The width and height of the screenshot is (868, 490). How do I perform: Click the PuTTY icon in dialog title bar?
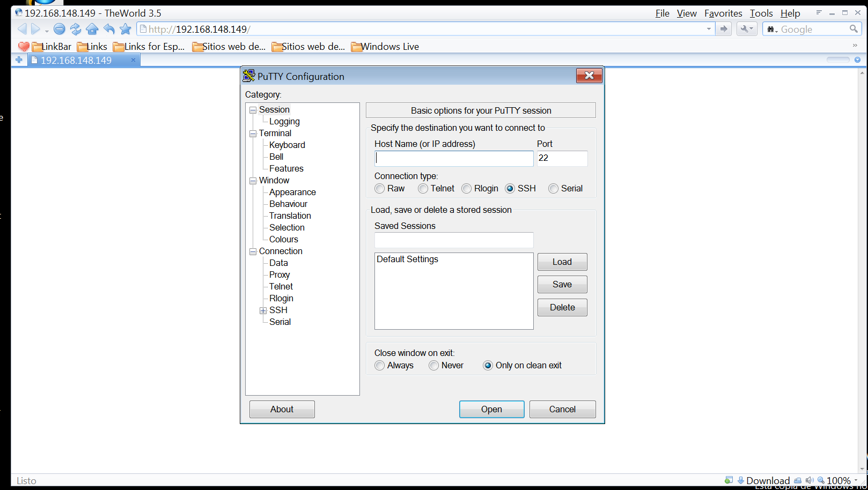pyautogui.click(x=249, y=76)
